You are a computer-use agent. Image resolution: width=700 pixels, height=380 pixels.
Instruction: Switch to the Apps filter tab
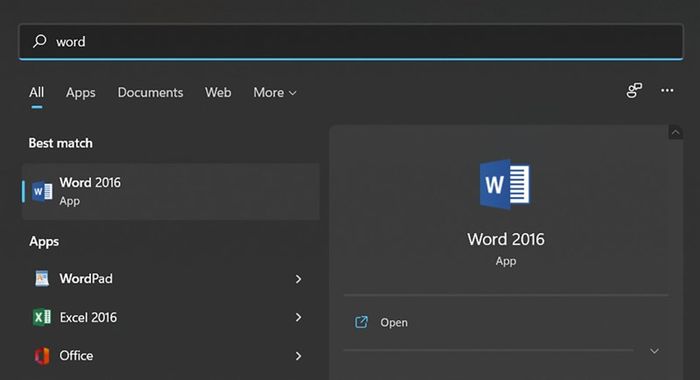coord(80,92)
